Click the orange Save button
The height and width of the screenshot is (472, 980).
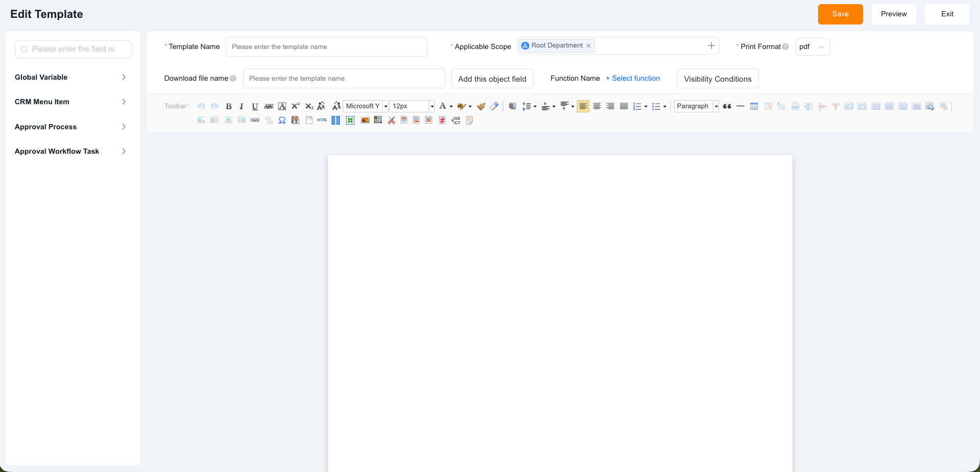coord(840,14)
